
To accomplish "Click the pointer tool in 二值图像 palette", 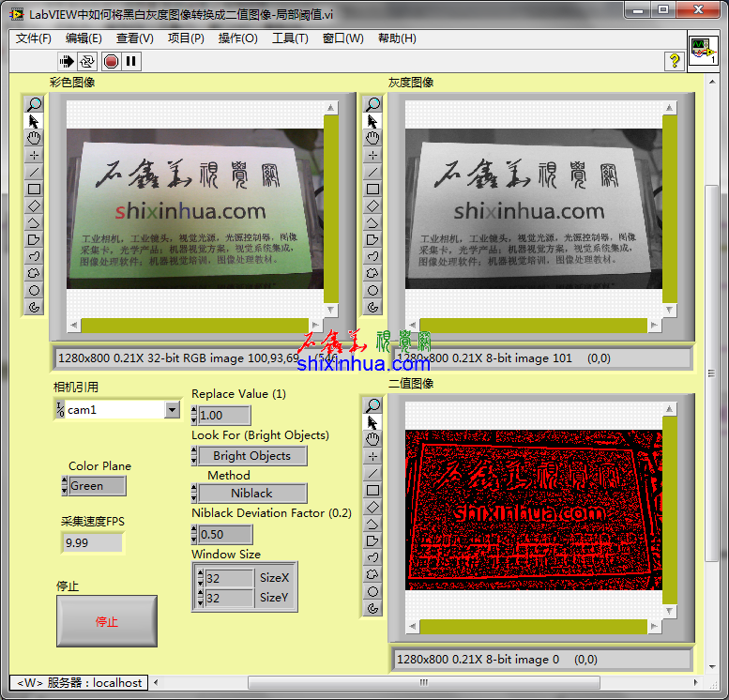I will point(372,422).
